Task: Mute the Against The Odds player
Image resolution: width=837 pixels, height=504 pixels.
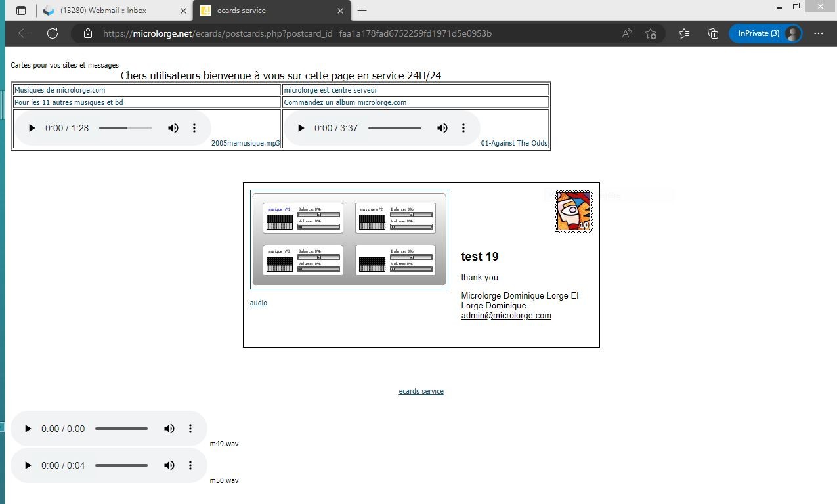Action: tap(442, 128)
